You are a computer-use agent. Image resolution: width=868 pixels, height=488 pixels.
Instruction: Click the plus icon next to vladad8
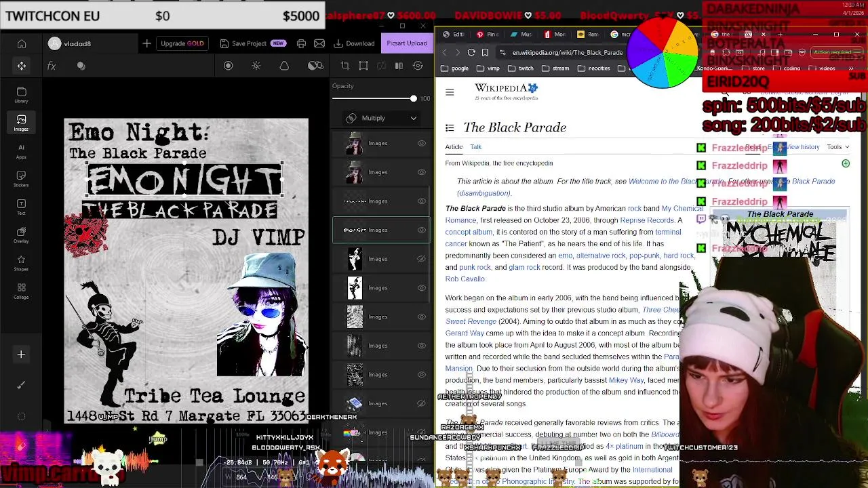click(x=146, y=43)
